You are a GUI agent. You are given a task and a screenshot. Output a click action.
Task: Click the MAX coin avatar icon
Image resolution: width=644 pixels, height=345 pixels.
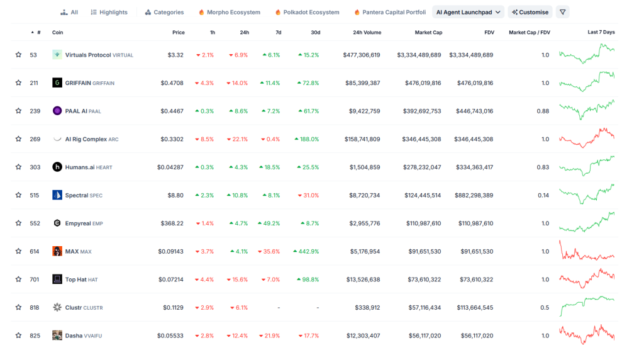[57, 251]
